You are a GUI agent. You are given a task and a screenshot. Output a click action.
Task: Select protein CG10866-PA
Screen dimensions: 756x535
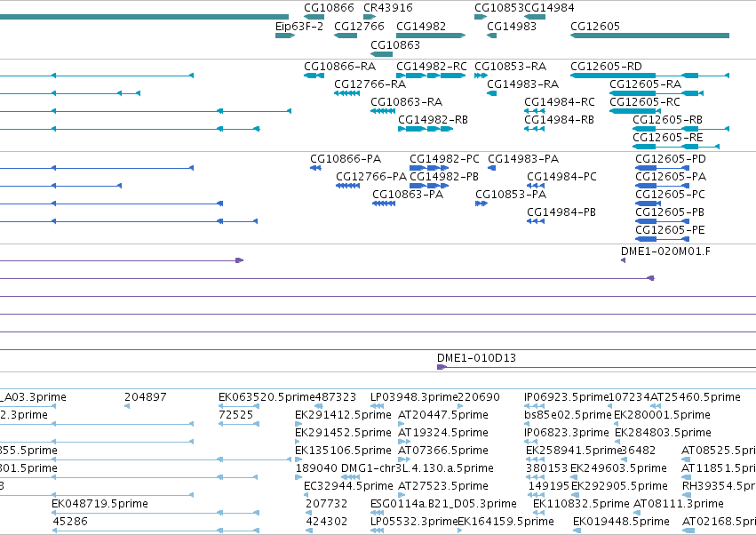tap(346, 159)
